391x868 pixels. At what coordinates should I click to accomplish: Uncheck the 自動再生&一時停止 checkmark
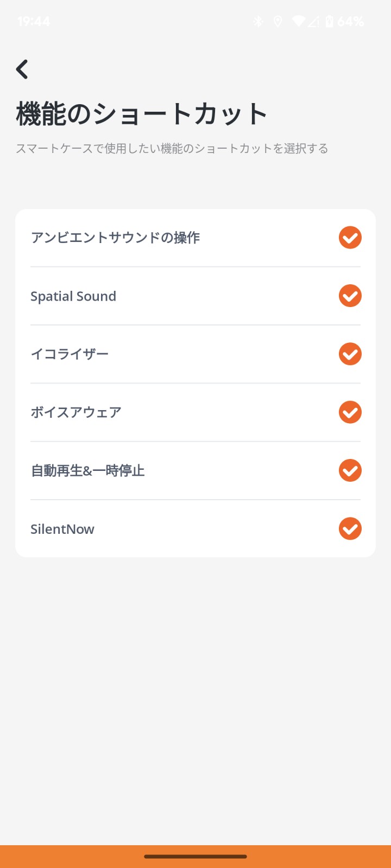click(x=350, y=470)
